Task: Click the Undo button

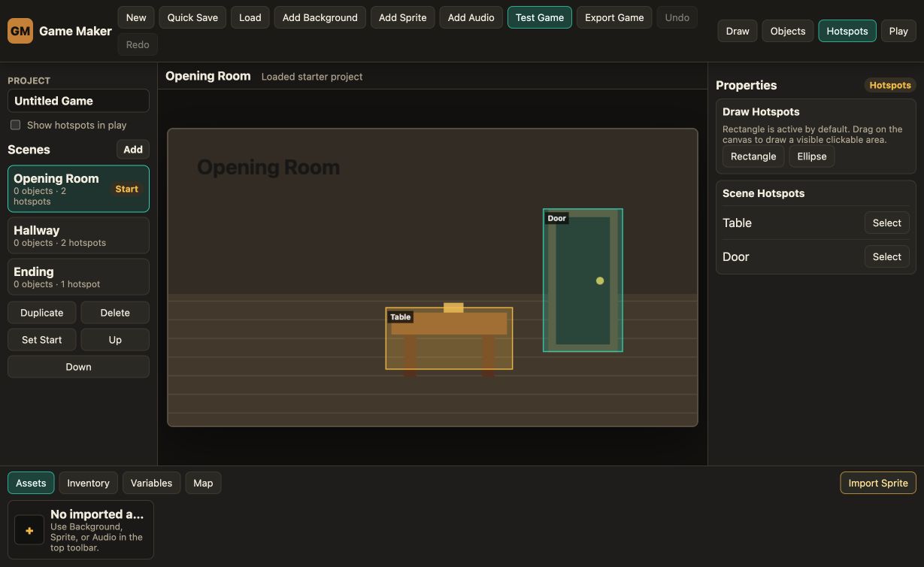Action: (677, 17)
